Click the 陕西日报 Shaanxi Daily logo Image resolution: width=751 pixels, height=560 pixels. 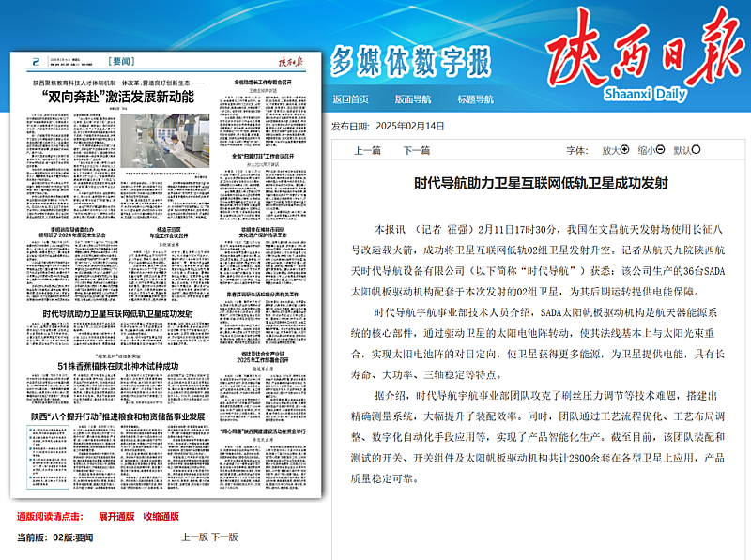(x=645, y=53)
